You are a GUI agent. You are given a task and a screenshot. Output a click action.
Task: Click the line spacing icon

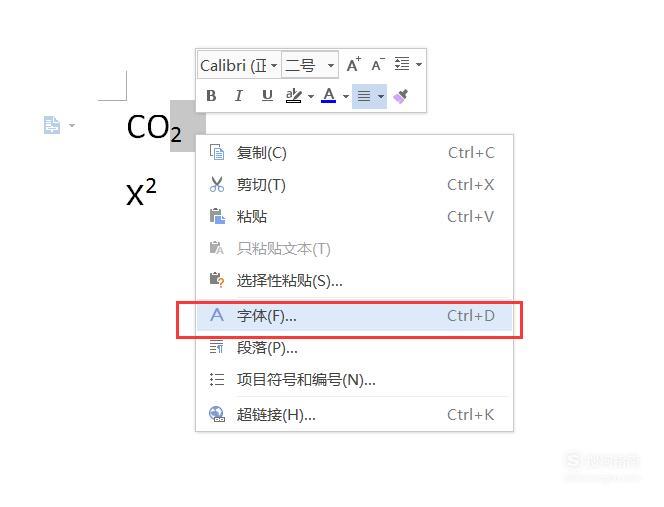tap(402, 64)
